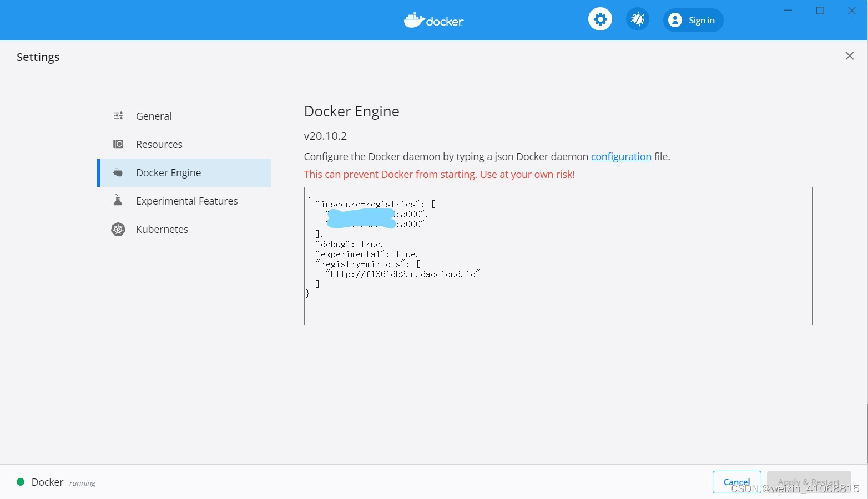The width and height of the screenshot is (868, 499).
Task: Open the Troubleshoot bug icon
Action: tap(637, 18)
